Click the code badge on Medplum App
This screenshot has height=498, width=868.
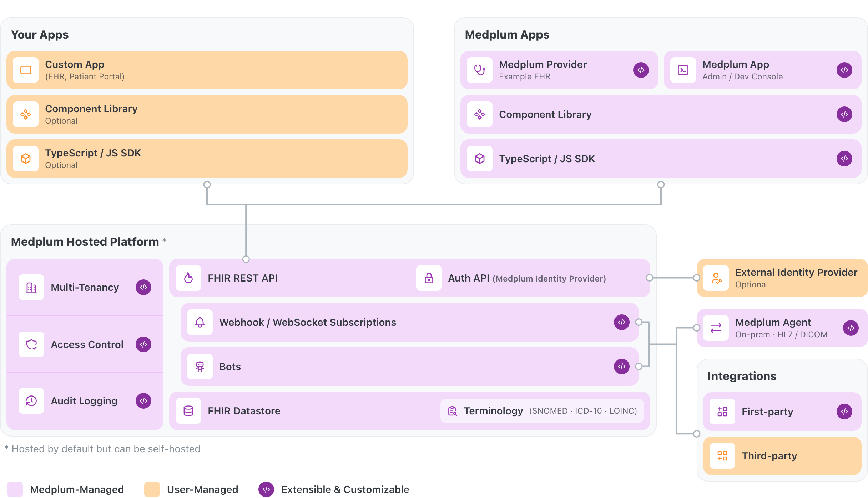click(844, 70)
